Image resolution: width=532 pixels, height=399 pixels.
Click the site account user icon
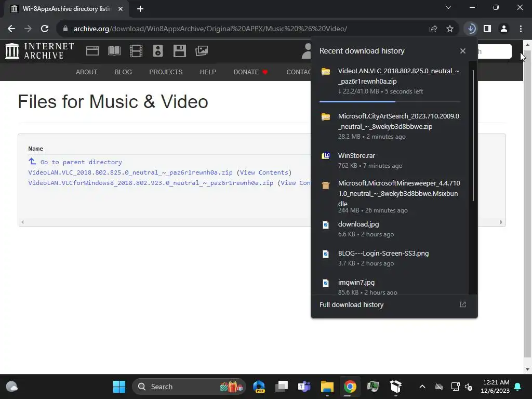click(x=307, y=51)
